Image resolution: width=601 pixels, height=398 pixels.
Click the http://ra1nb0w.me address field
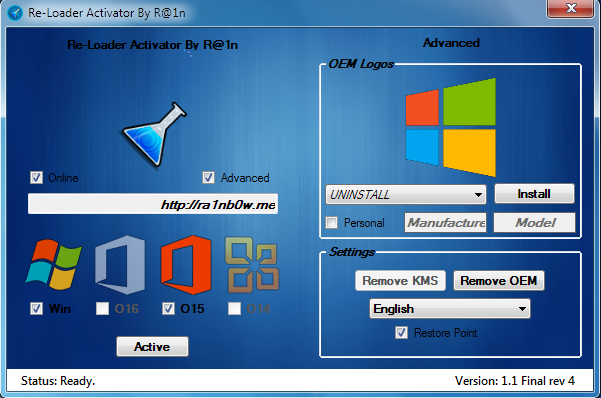coord(153,204)
